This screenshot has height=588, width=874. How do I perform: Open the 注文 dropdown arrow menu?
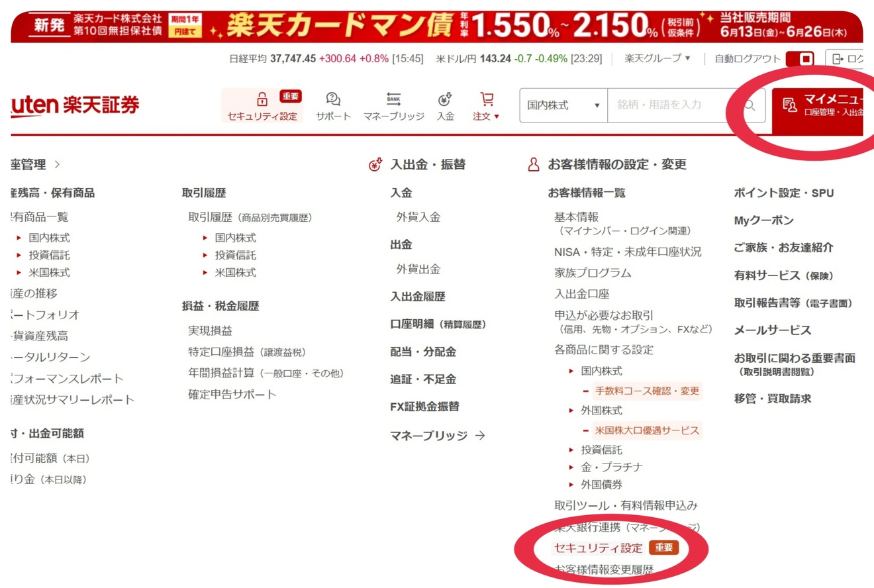[497, 117]
